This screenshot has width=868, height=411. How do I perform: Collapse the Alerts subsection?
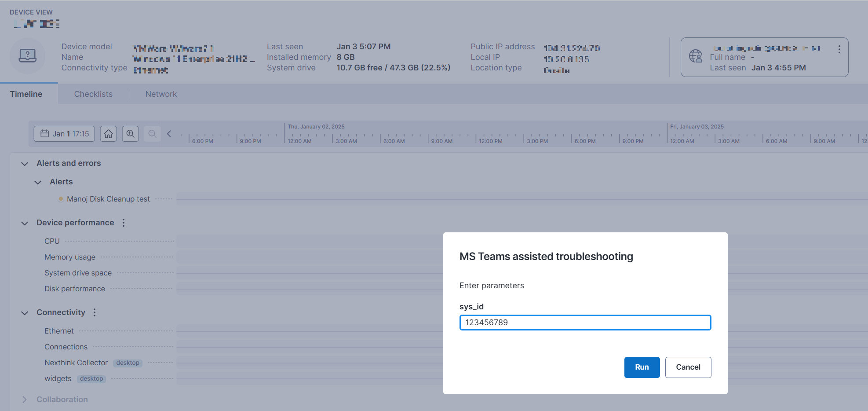[38, 182]
